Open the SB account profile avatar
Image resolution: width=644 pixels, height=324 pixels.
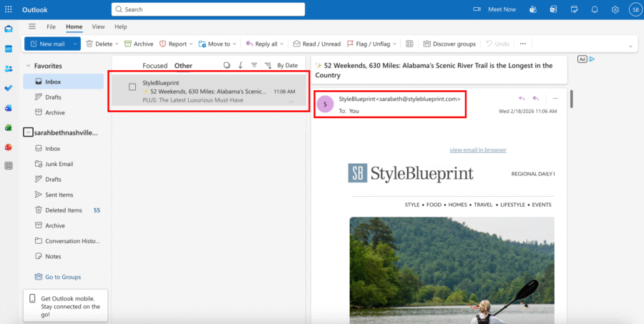pos(635,9)
